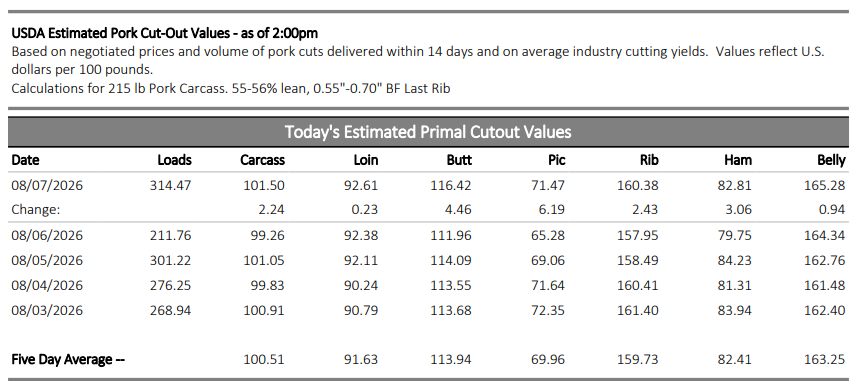Select the Belly value 165.28
857x382 pixels.
coord(825,185)
